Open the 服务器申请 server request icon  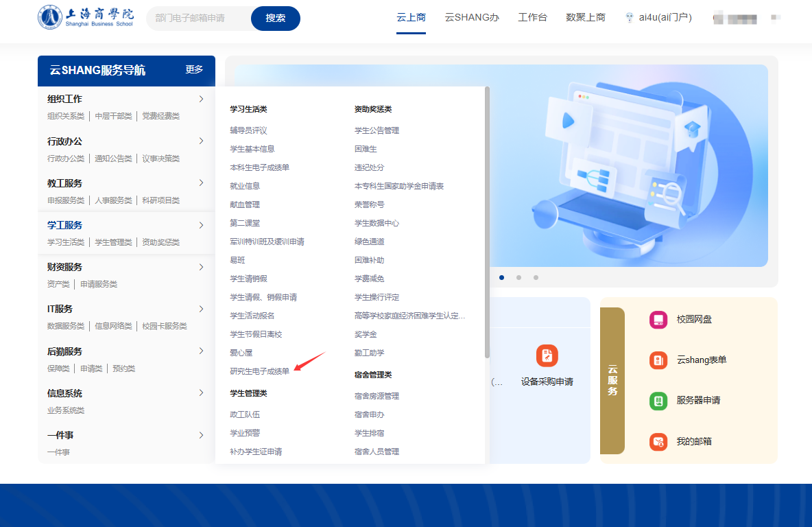[x=658, y=401]
